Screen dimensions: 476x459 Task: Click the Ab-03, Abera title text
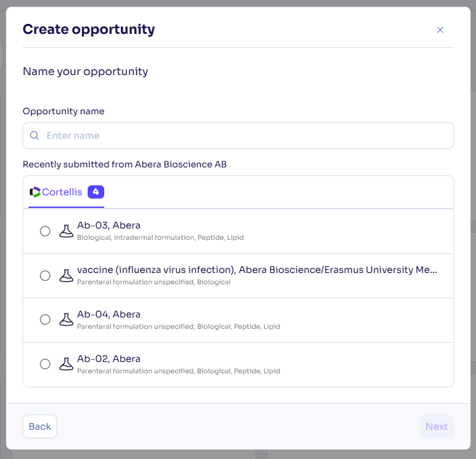[109, 225]
